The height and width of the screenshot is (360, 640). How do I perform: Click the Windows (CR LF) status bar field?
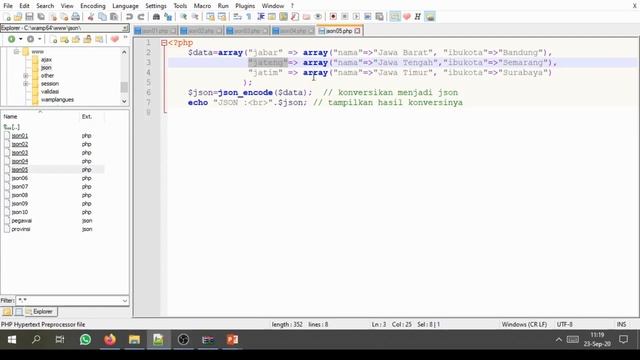tap(524, 324)
